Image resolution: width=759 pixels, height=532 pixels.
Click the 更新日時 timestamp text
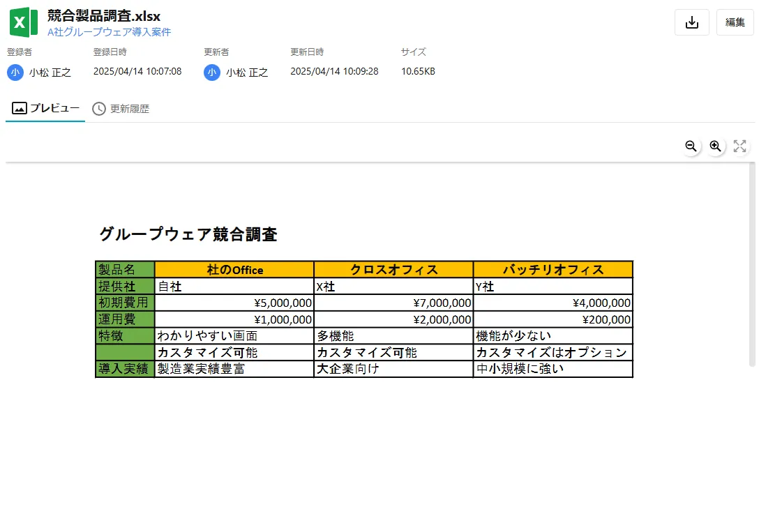pos(334,72)
